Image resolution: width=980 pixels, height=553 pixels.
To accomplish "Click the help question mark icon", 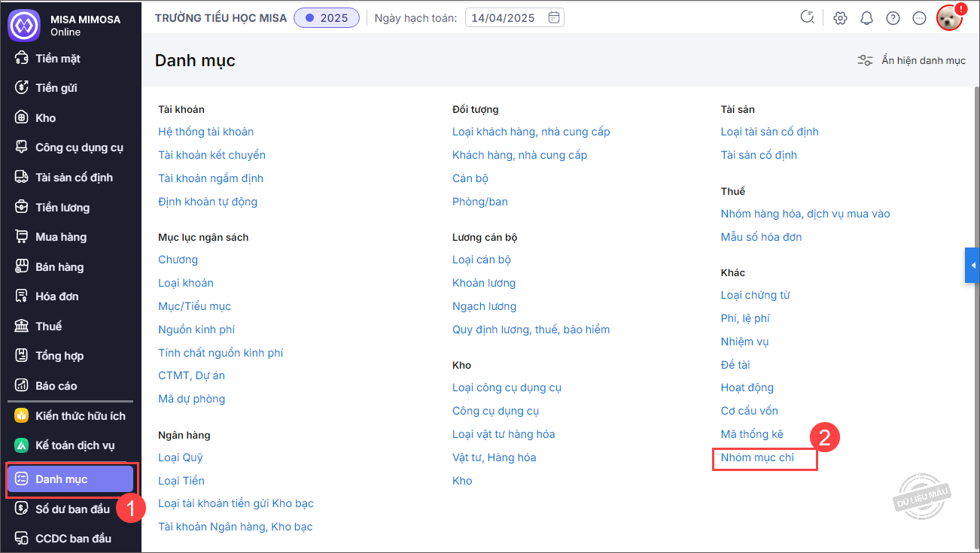I will pos(893,18).
